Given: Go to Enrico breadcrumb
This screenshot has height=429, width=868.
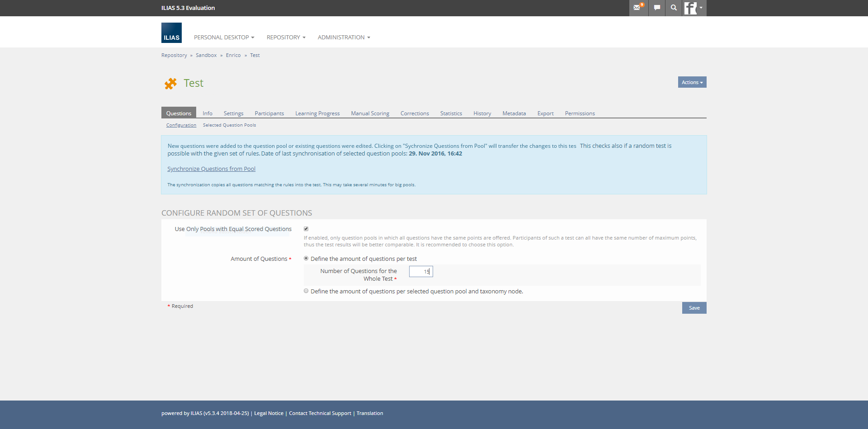Looking at the screenshot, I should (233, 55).
